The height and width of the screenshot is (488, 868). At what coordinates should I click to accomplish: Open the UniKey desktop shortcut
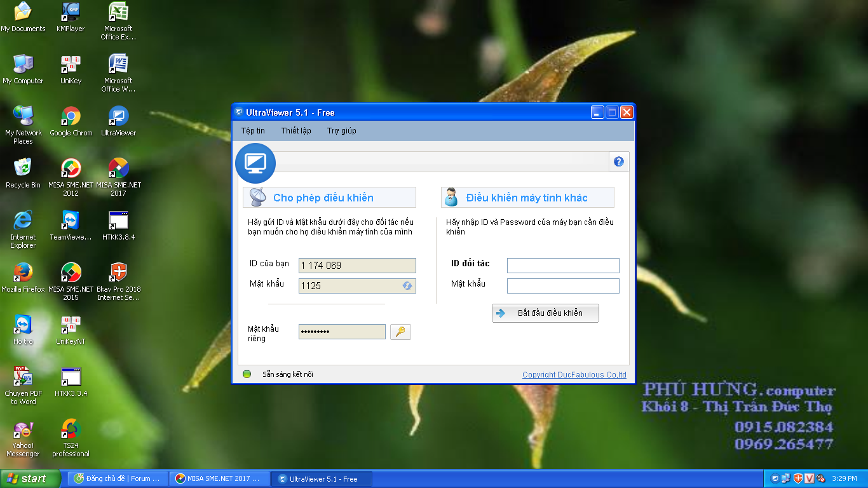pyautogui.click(x=71, y=69)
